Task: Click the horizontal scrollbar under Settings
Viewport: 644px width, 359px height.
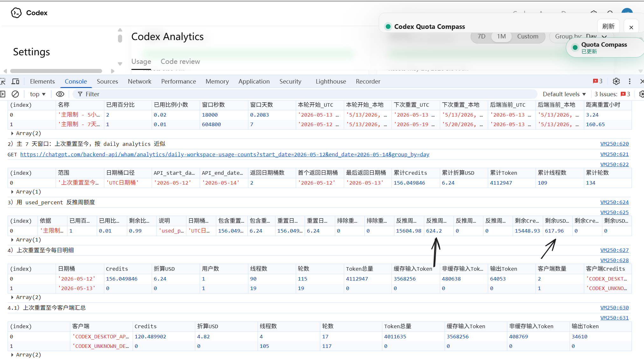Action: point(56,71)
